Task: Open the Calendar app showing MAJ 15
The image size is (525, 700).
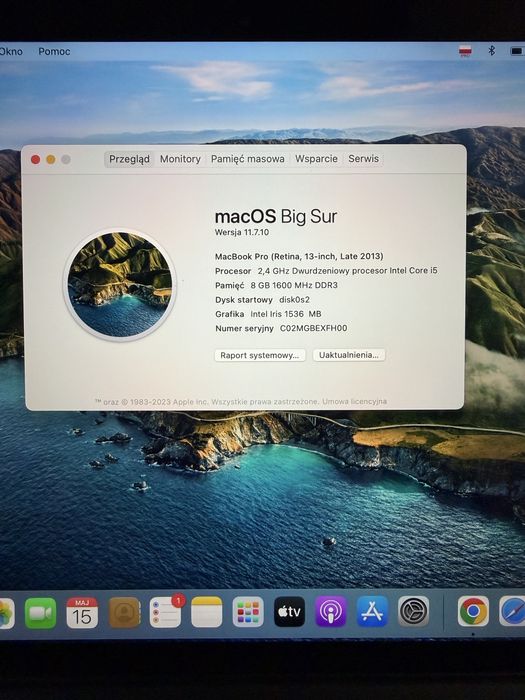Action: (82, 613)
